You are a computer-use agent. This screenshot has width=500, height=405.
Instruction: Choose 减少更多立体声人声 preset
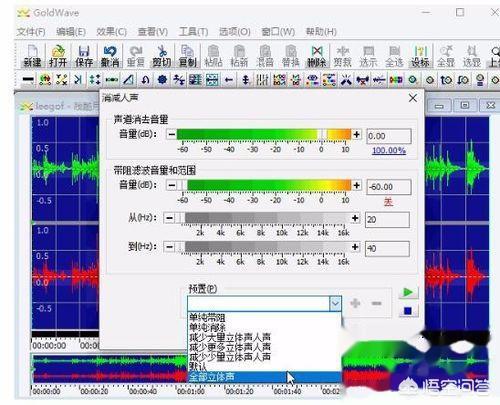click(265, 347)
